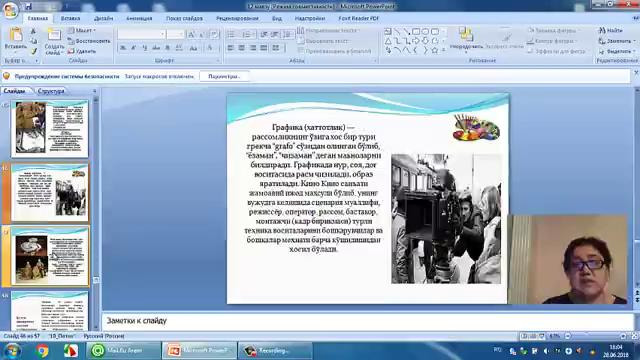Switch to the Рецензирование ribbon tab
This screenshot has height=360, width=640.
point(237,18)
